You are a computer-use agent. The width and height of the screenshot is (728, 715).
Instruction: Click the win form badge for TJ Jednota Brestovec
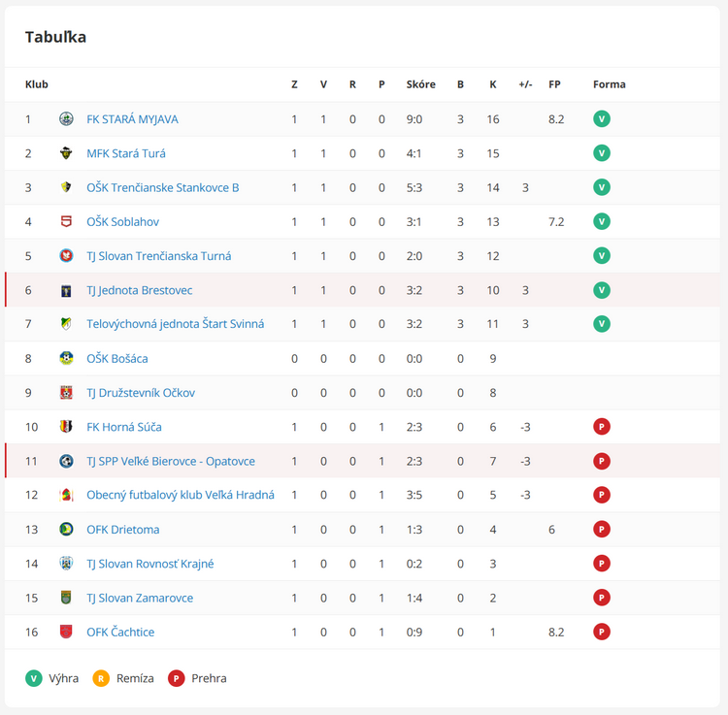pyautogui.click(x=602, y=290)
